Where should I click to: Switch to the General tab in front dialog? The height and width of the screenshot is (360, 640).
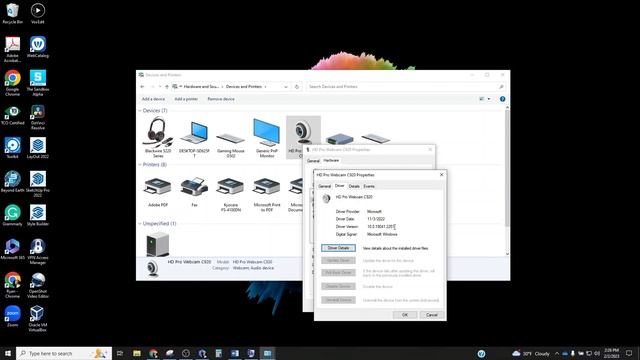(x=324, y=186)
